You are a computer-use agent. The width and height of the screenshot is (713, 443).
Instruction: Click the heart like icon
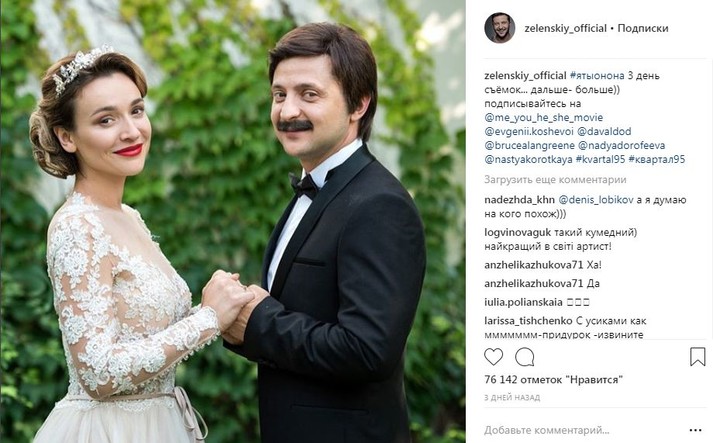coord(493,357)
